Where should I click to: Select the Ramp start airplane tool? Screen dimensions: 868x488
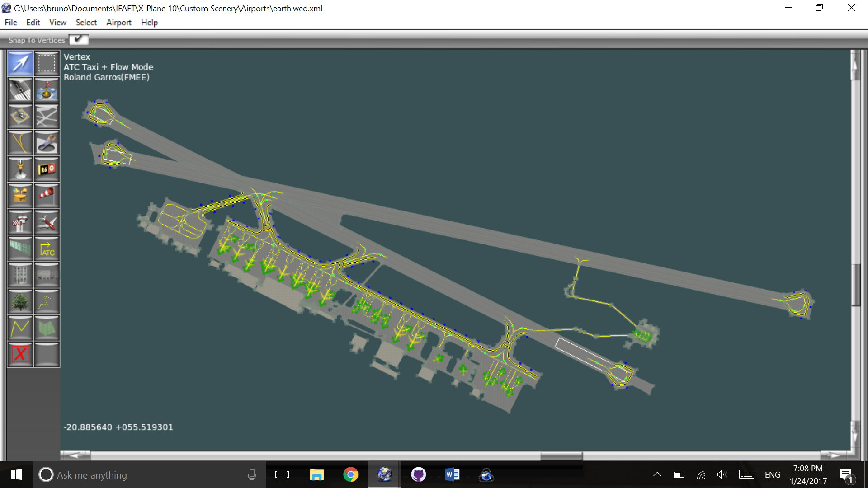(47, 222)
